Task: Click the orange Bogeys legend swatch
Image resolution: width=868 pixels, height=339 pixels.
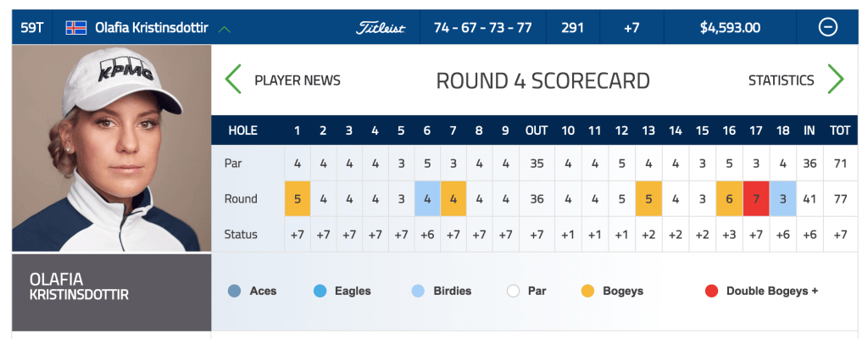Action: click(x=588, y=291)
